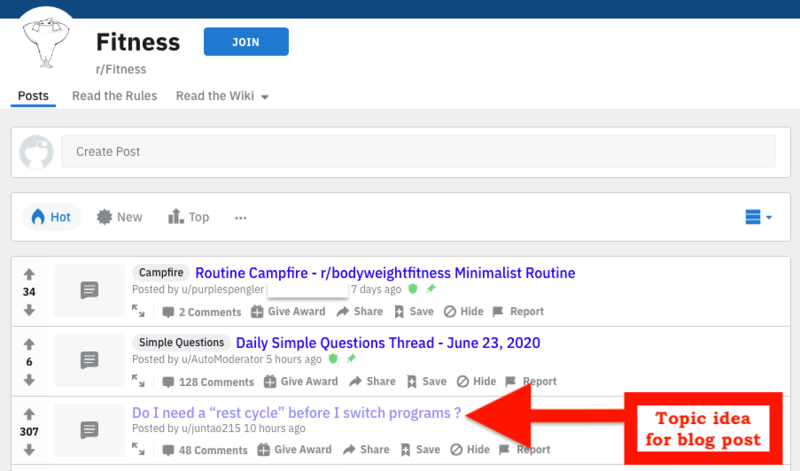Image resolution: width=800 pixels, height=471 pixels.
Task: Filter by the Campfire flair tag
Action: [161, 272]
